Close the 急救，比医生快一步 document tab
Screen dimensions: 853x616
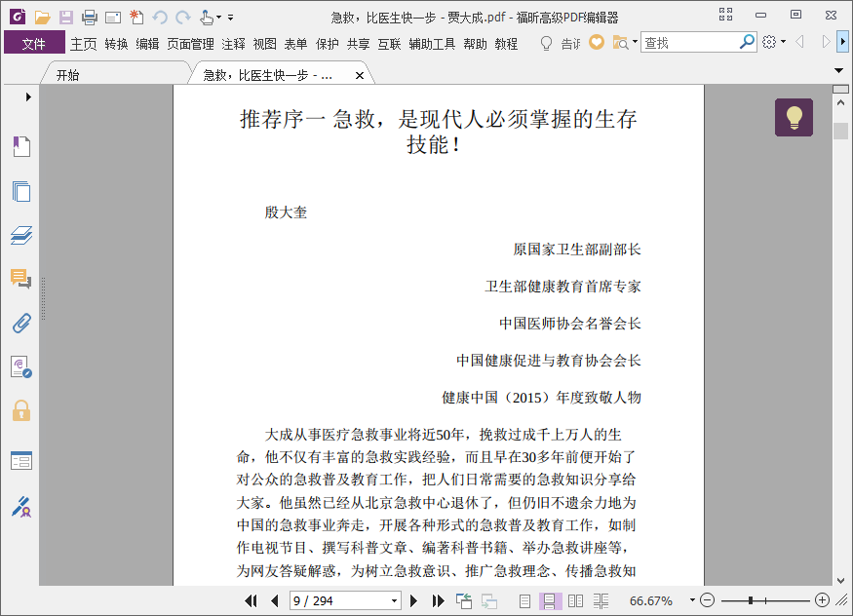coord(360,76)
